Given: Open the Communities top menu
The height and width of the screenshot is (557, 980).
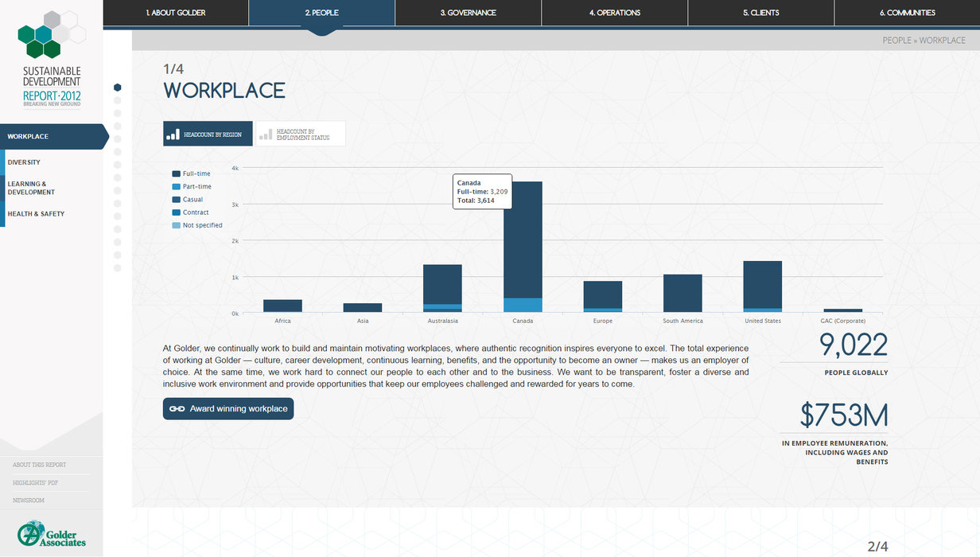Looking at the screenshot, I should point(907,13).
